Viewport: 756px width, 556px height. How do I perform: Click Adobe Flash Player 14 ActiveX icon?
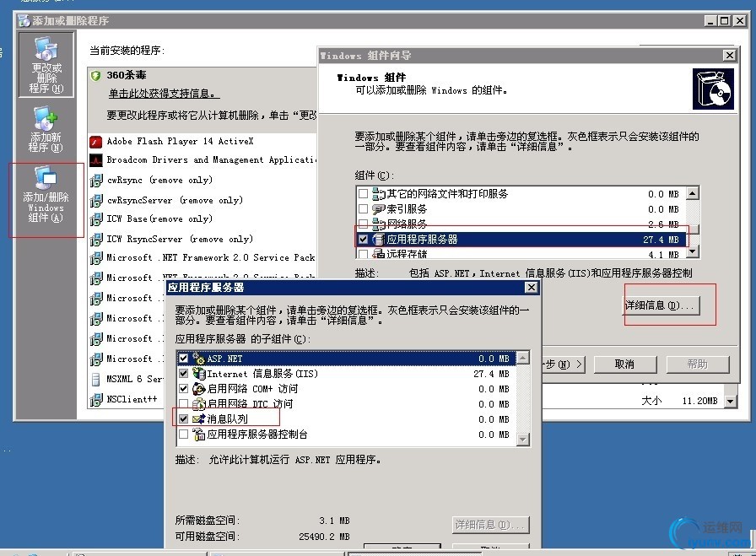point(96,142)
